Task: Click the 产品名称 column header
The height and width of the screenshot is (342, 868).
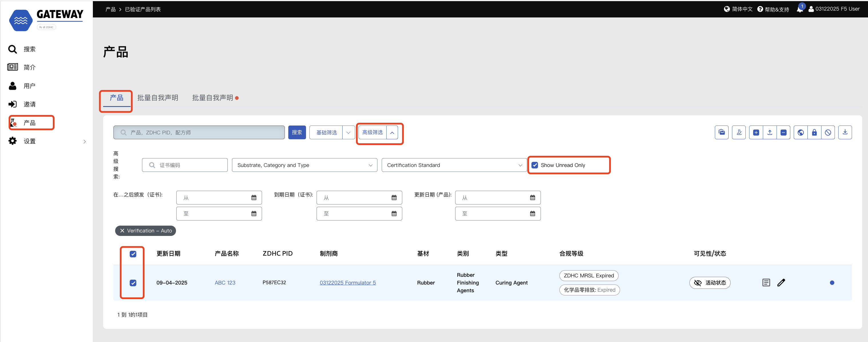Action: point(227,254)
